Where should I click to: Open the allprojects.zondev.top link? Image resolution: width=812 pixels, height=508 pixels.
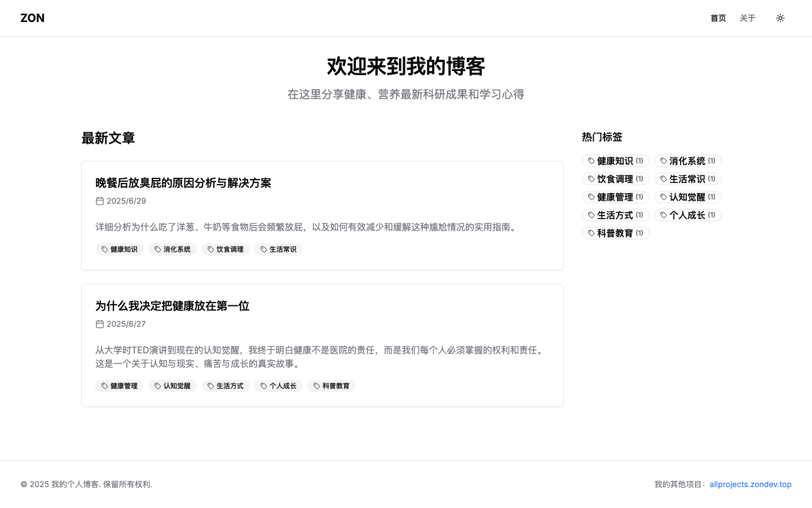[x=750, y=484]
